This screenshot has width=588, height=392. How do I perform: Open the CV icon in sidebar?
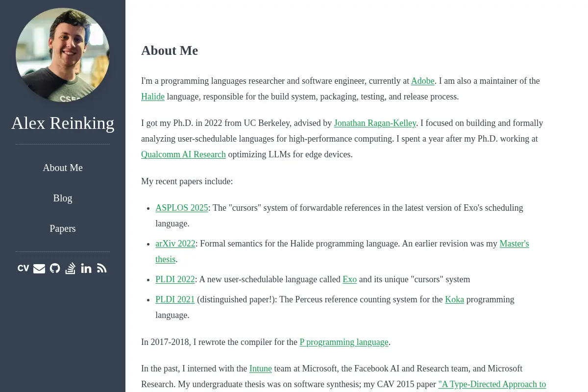[x=23, y=268]
